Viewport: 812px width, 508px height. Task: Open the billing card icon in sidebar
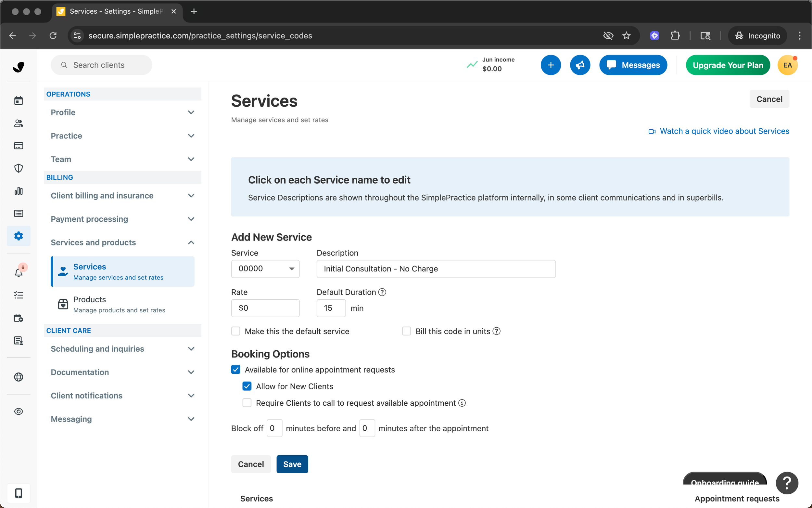point(19,146)
